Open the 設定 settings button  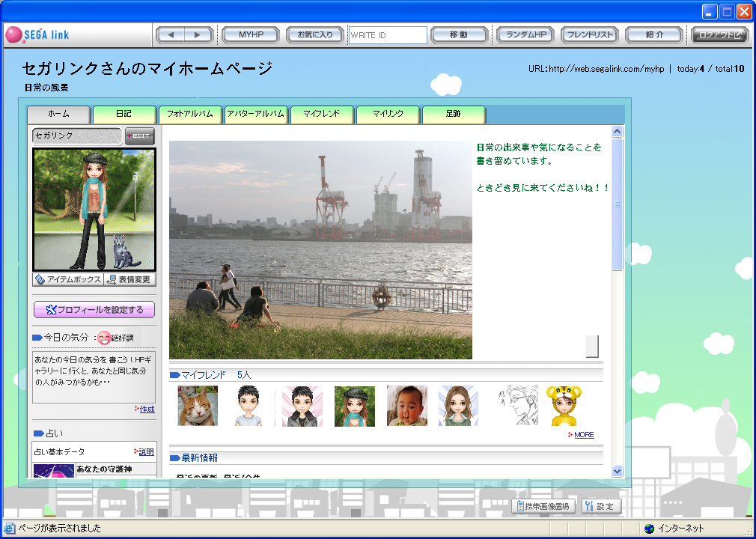pyautogui.click(x=601, y=507)
